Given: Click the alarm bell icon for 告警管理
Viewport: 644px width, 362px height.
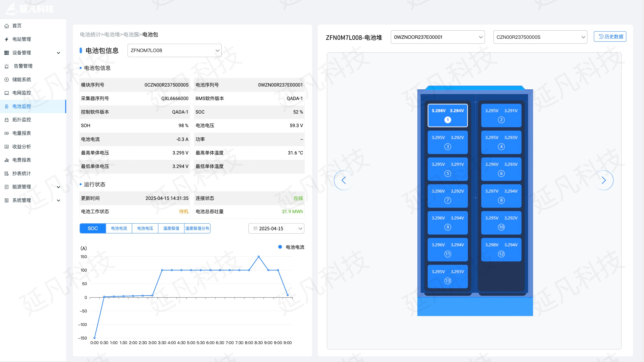Looking at the screenshot, I should point(7,66).
